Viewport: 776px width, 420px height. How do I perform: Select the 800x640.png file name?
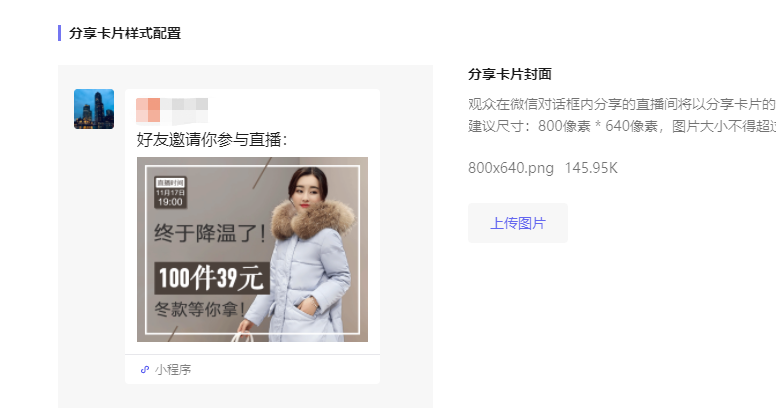pos(511,168)
